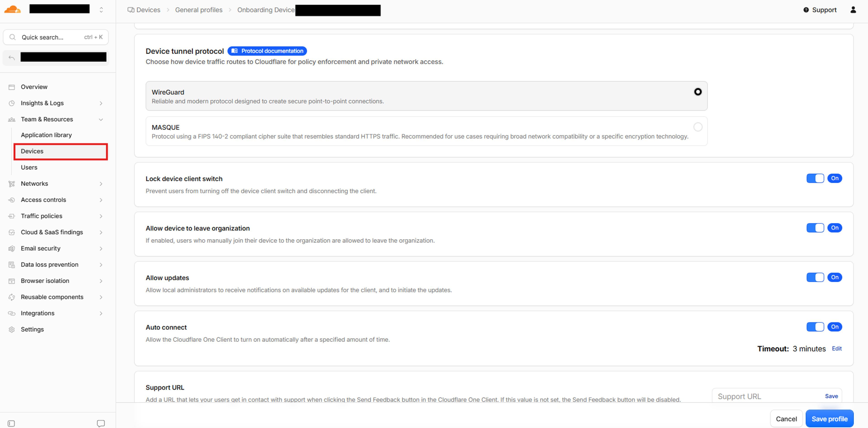
Task: Click the Settings gear icon in sidebar
Action: pos(12,330)
